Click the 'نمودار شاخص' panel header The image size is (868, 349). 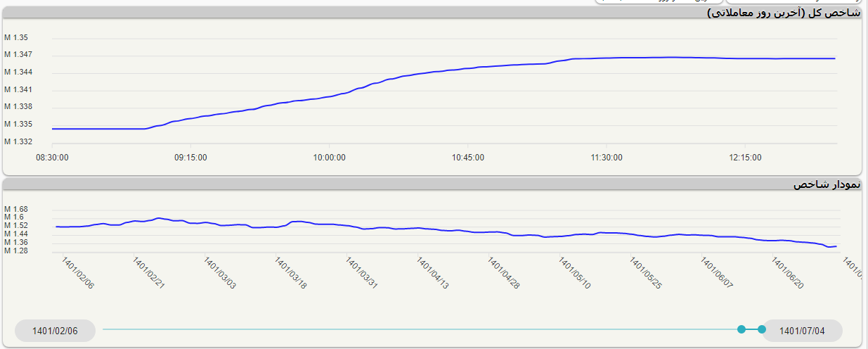tap(827, 184)
